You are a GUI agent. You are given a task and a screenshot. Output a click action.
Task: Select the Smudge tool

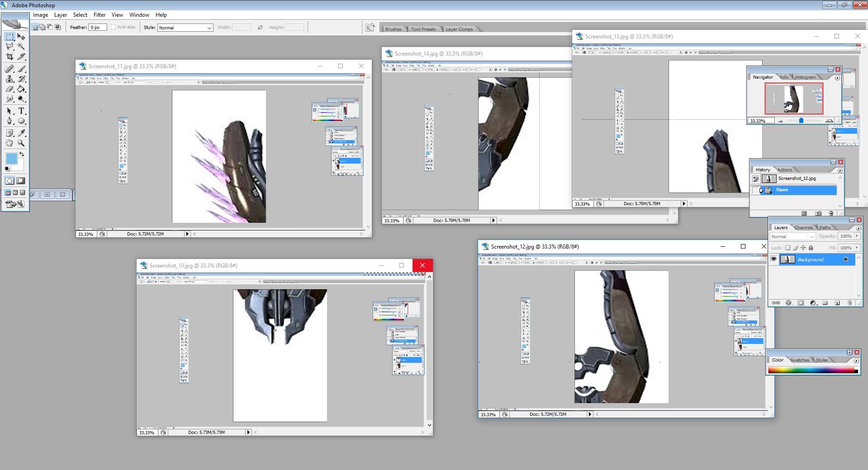pos(9,99)
